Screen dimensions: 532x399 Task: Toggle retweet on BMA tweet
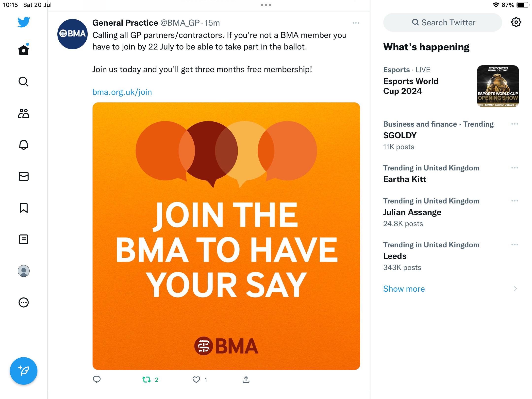click(x=147, y=380)
